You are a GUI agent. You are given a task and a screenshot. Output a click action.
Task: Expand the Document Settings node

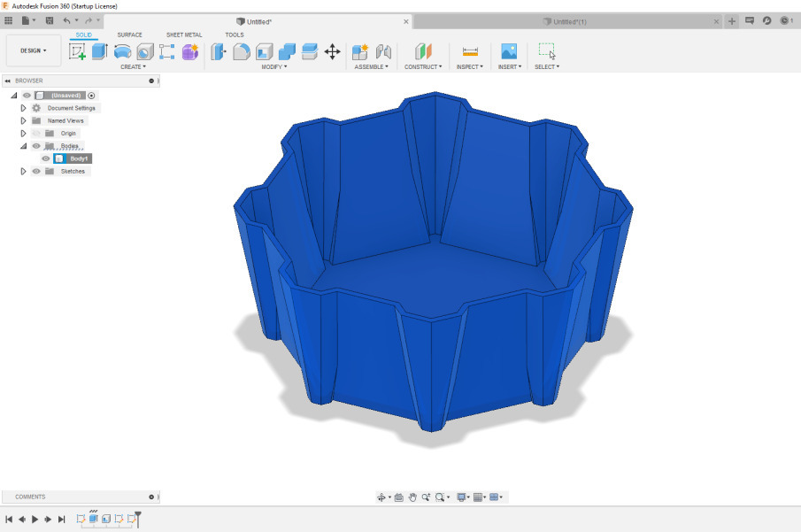(x=24, y=108)
